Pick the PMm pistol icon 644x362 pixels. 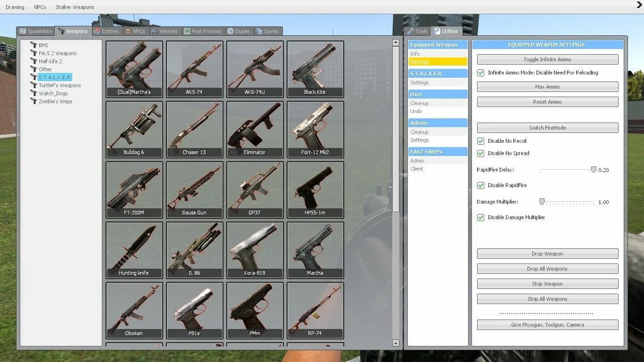pos(255,310)
